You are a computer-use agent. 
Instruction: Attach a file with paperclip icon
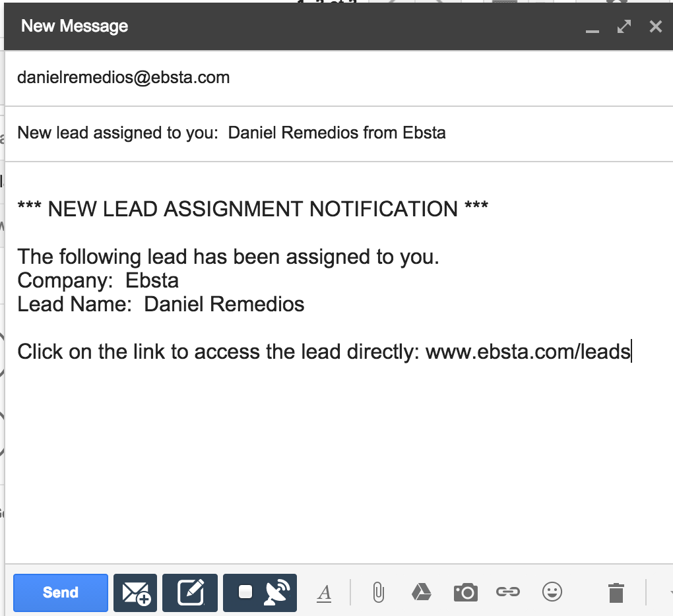[x=378, y=592]
